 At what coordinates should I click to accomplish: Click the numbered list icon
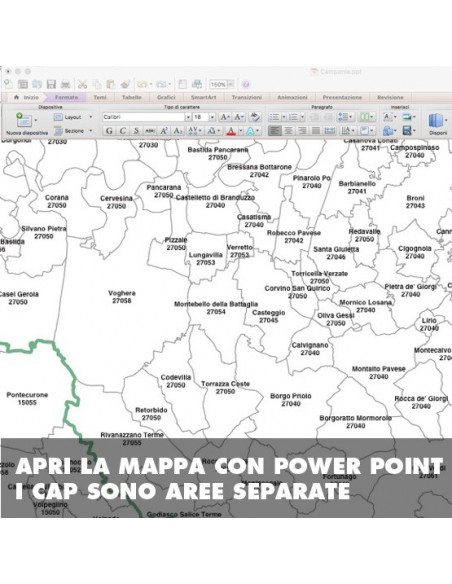[x=294, y=117]
